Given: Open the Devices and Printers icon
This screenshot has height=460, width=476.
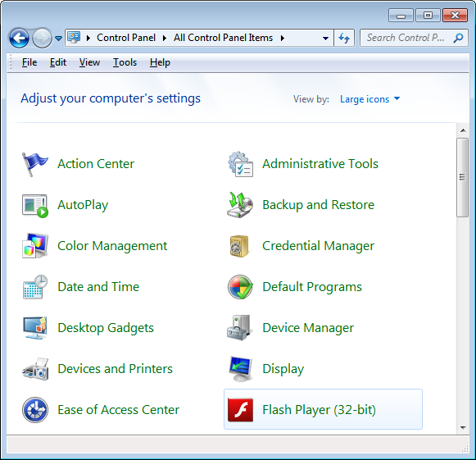Looking at the screenshot, I should tap(35, 369).
